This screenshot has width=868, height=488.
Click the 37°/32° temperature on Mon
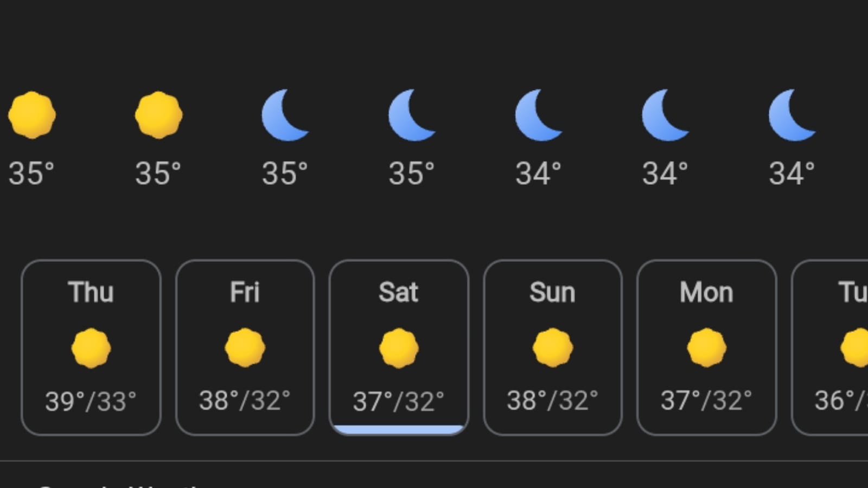[706, 401]
